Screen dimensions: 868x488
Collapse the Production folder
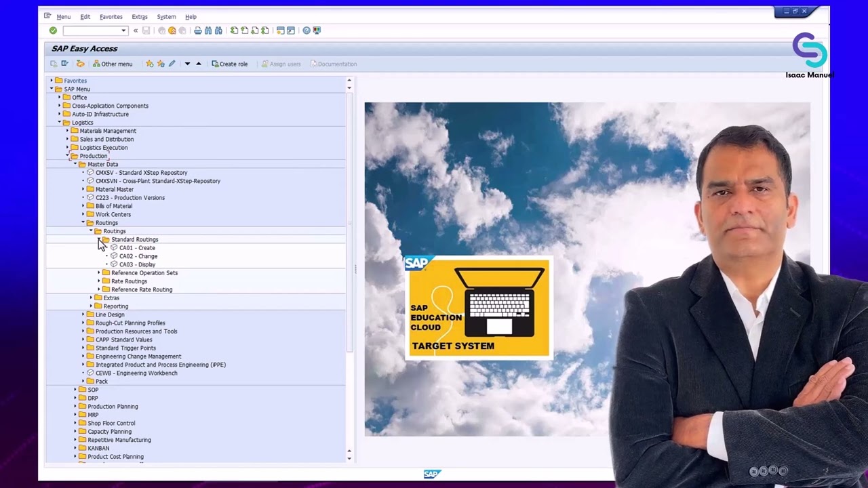(x=67, y=156)
